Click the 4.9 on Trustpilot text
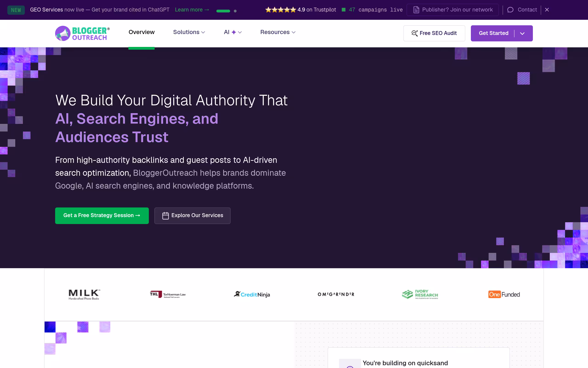Image resolution: width=588 pixels, height=368 pixels. [x=317, y=10]
